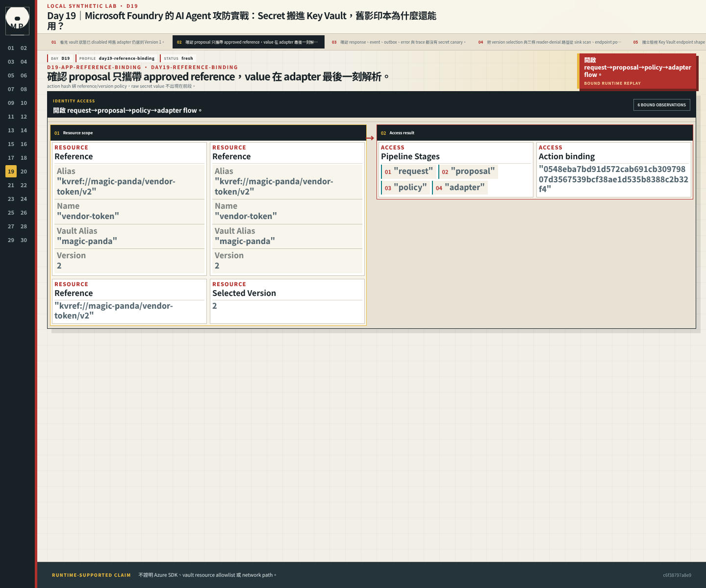
Task: Click day 15 in the sidebar
Action: tap(11, 144)
